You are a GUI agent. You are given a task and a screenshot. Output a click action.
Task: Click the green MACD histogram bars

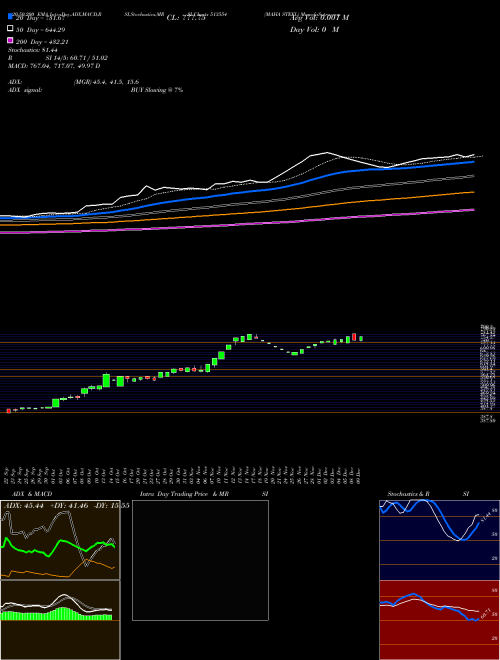pyautogui.click(x=56, y=614)
